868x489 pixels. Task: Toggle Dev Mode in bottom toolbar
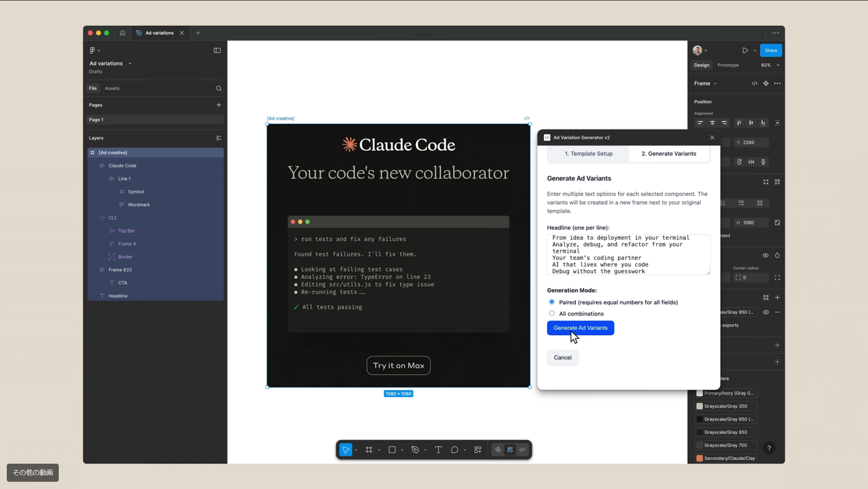tap(522, 450)
